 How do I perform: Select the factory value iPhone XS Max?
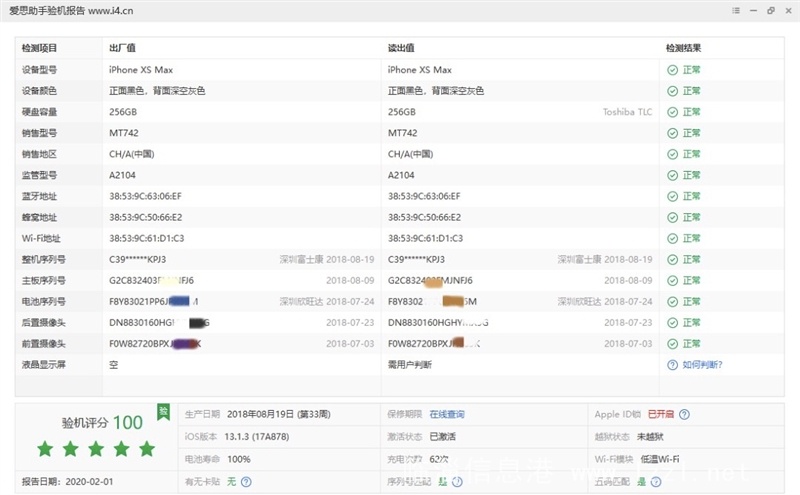(141, 70)
